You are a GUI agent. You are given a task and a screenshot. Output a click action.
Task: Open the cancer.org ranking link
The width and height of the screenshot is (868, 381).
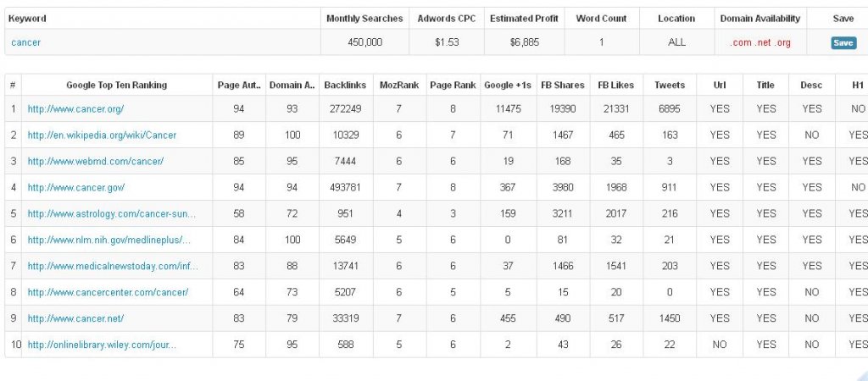pos(75,109)
